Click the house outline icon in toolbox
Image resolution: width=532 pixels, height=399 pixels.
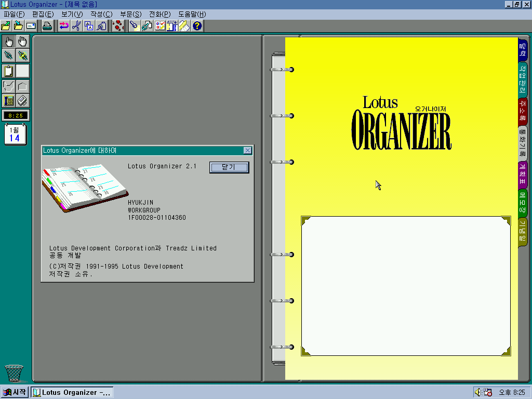[x=22, y=87]
